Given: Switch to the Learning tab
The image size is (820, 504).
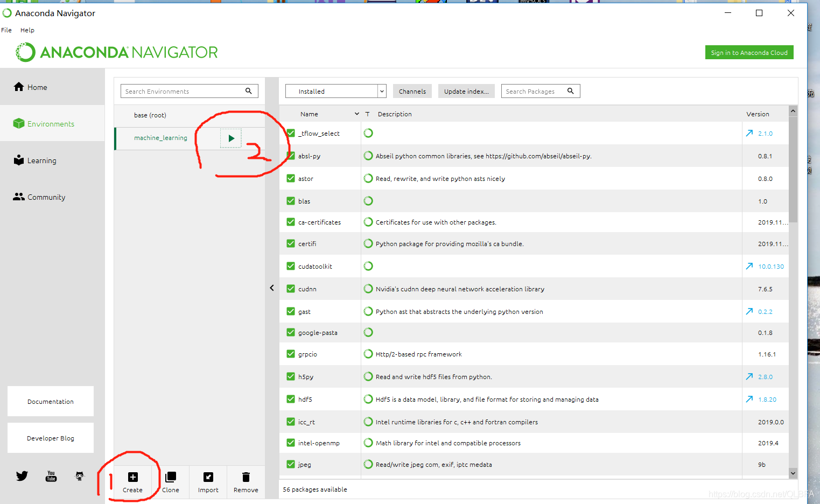Looking at the screenshot, I should 52,160.
